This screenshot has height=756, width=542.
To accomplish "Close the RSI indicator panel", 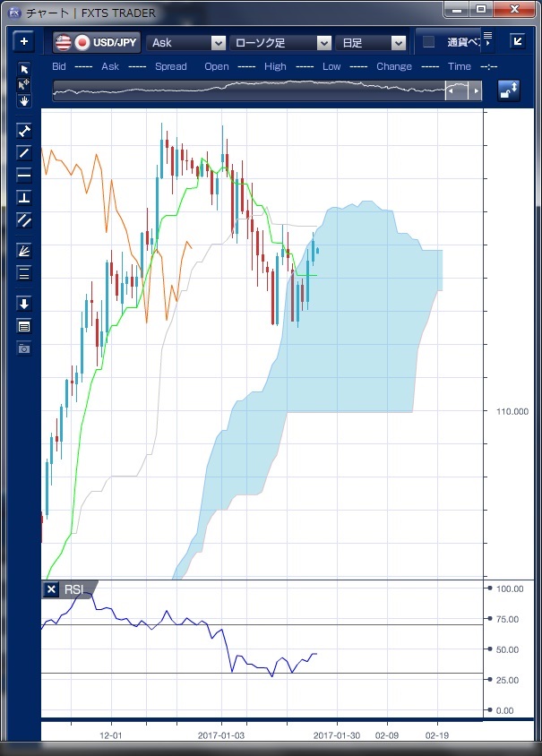I will 51,589.
